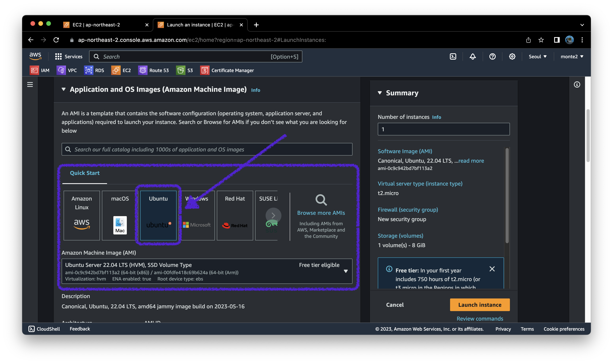Collapse the Summary panel

[x=380, y=93]
